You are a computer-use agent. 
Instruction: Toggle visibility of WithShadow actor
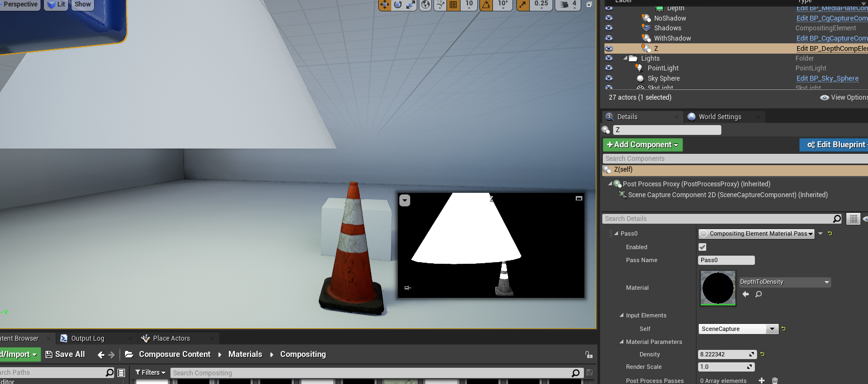tap(609, 38)
